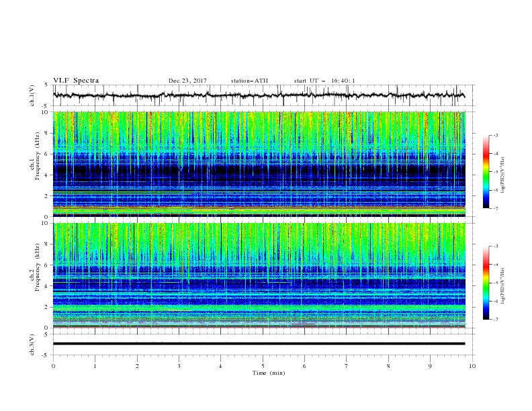Click the ch.1 voltage waveform trace
This screenshot has width=532, height=411.
(x=259, y=95)
